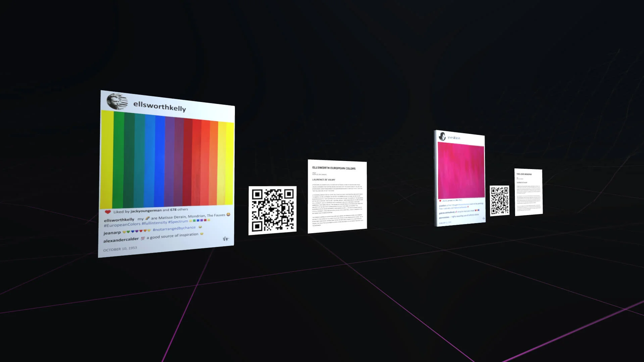Click the LAURENCE DE VALMY author line
644x362 pixels.
(x=324, y=180)
